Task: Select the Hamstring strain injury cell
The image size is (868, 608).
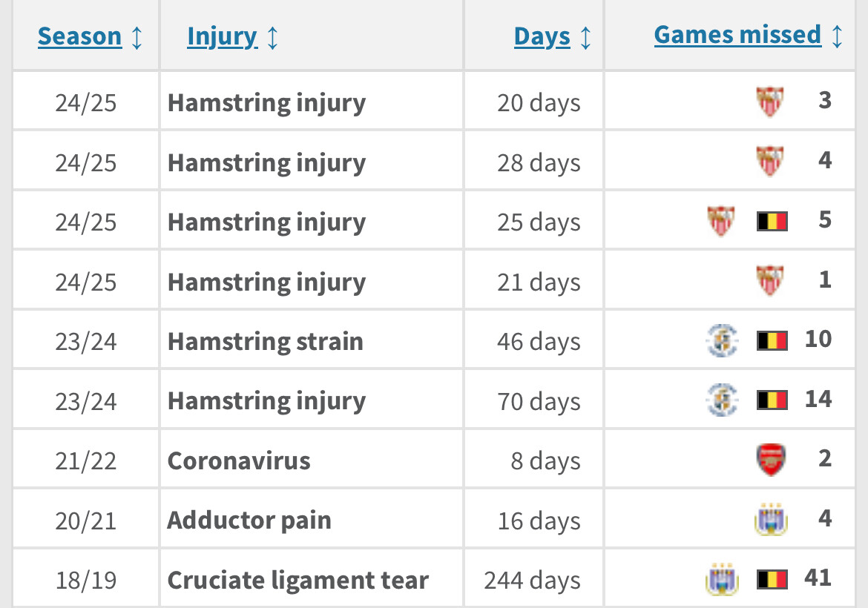Action: (x=311, y=341)
